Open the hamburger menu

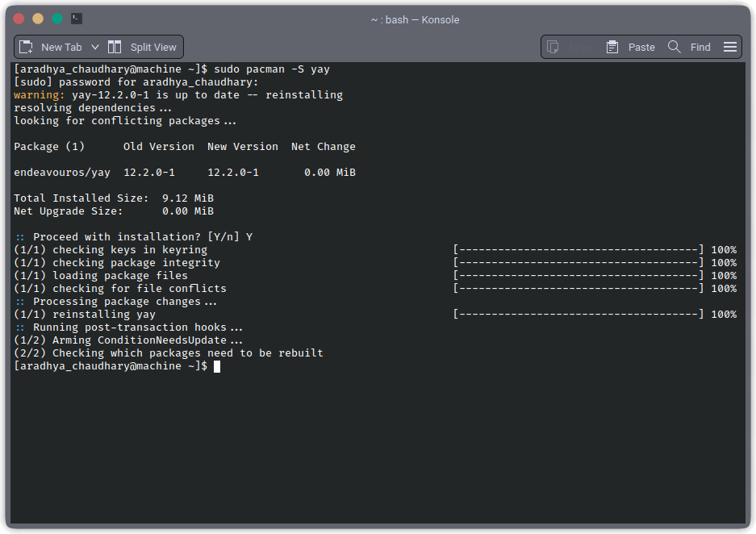pos(730,47)
